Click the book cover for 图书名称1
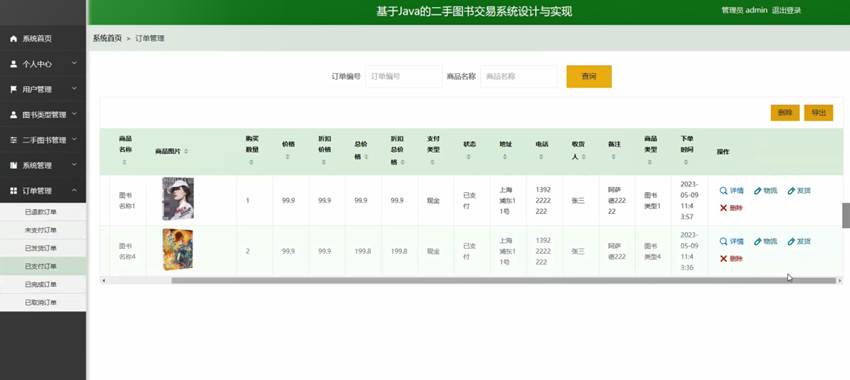 pos(178,199)
